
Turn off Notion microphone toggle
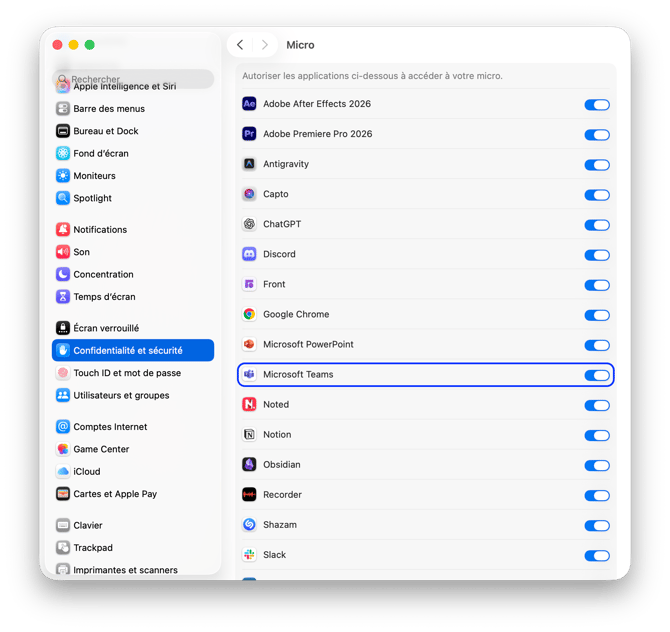click(596, 435)
